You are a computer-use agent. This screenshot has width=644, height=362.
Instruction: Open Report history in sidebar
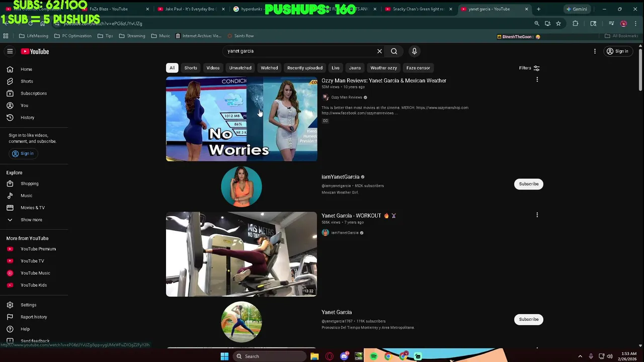coord(34,317)
